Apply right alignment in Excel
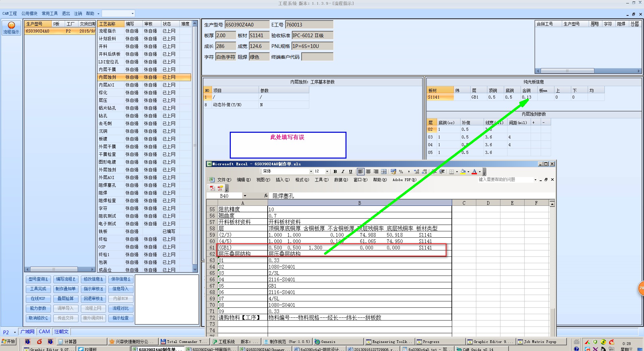644x351 pixels. (x=376, y=172)
